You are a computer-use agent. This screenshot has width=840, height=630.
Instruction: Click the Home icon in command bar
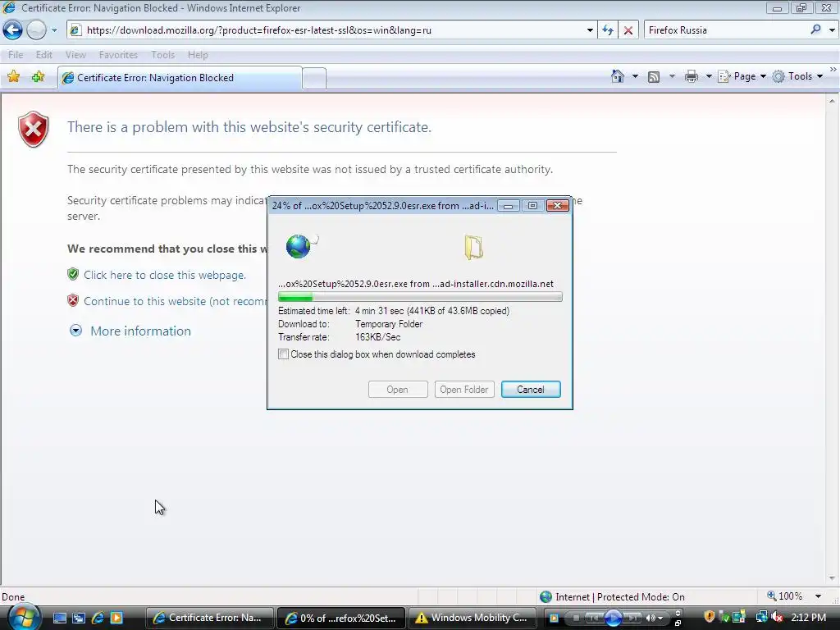[618, 76]
